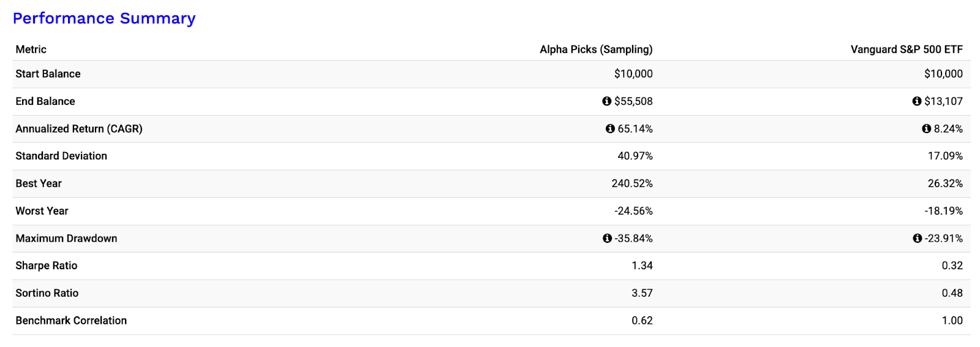Click info icon beside -23.91% drawdown

click(x=917, y=238)
